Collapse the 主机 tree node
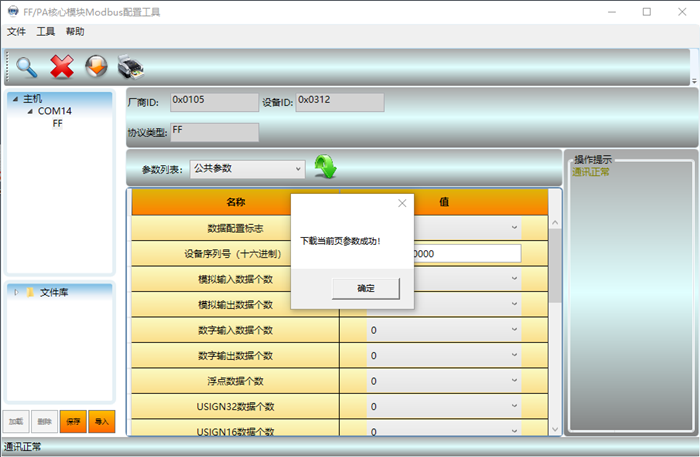The width and height of the screenshot is (700, 457). [16, 99]
